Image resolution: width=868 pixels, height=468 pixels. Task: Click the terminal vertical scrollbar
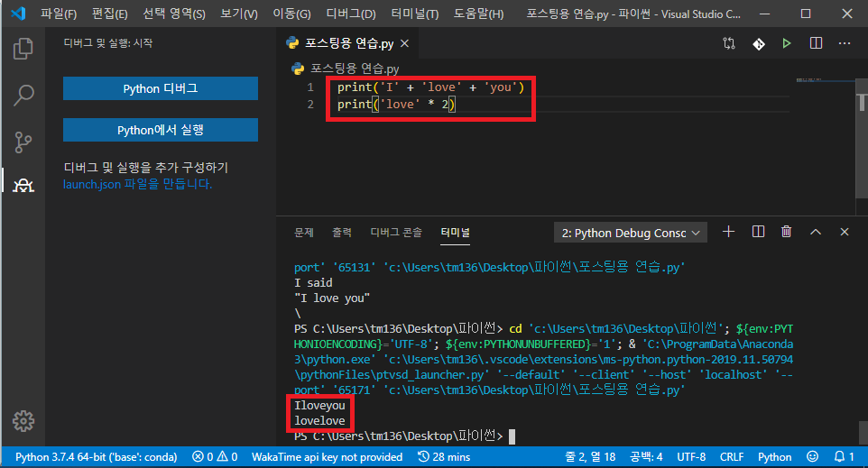click(x=863, y=432)
